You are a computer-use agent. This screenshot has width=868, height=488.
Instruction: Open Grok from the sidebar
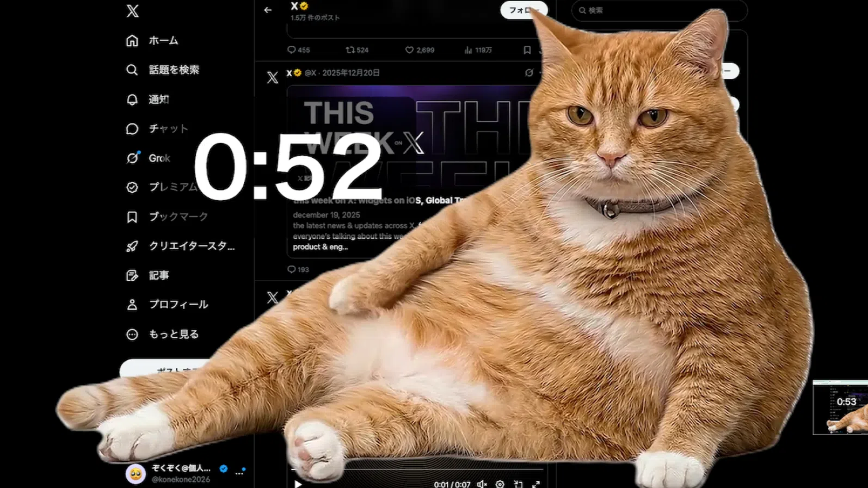[149, 158]
